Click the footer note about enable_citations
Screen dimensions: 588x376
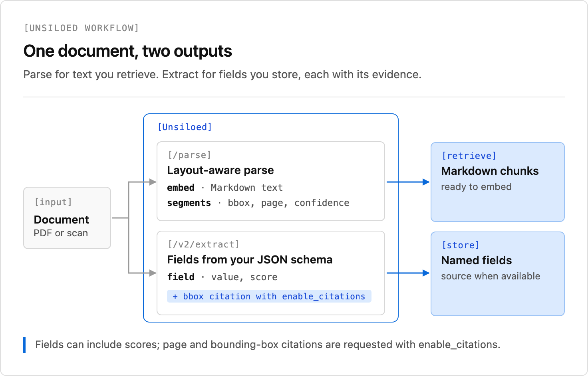click(x=268, y=345)
